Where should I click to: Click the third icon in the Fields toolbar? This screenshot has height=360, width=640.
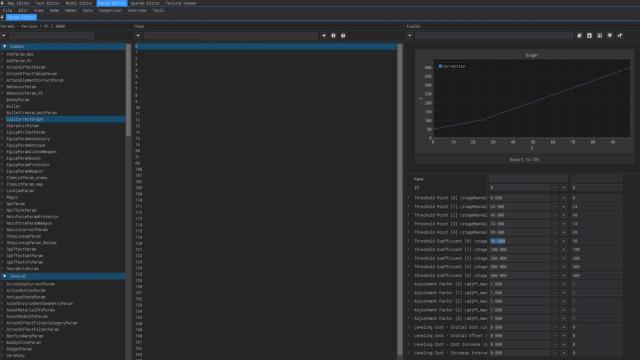point(600,36)
